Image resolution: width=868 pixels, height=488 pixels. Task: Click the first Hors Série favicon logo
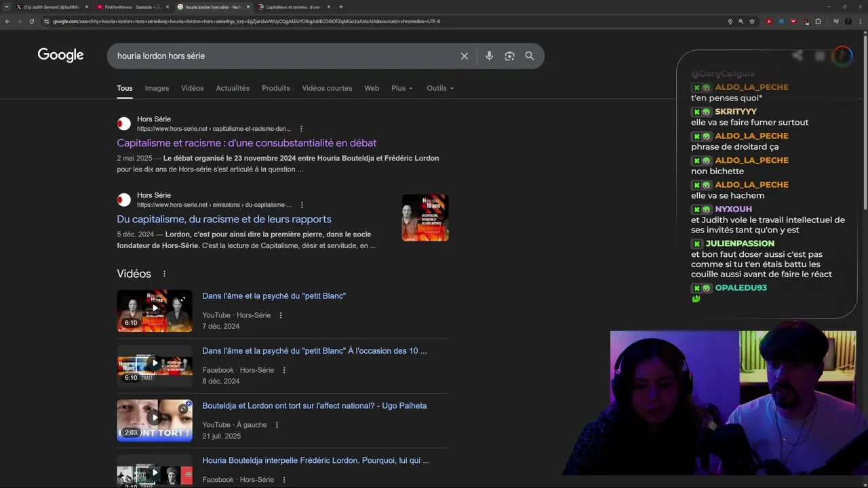(124, 124)
